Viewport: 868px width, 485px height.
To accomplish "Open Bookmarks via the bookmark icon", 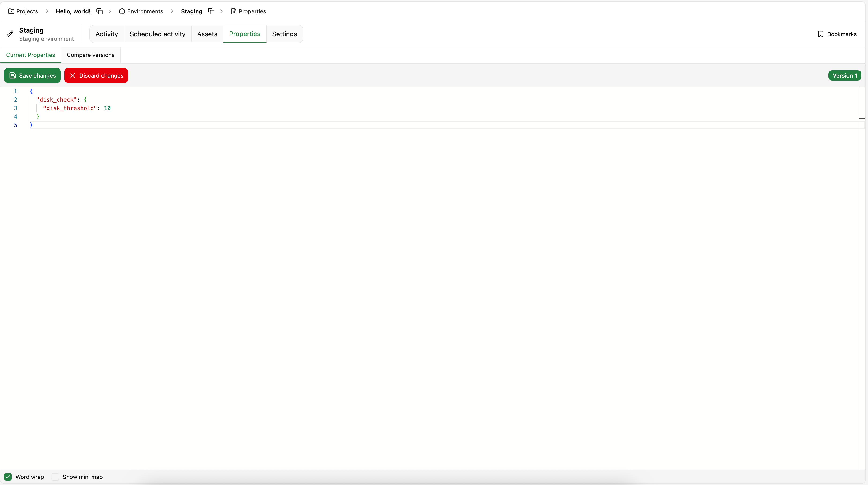I will (x=821, y=34).
